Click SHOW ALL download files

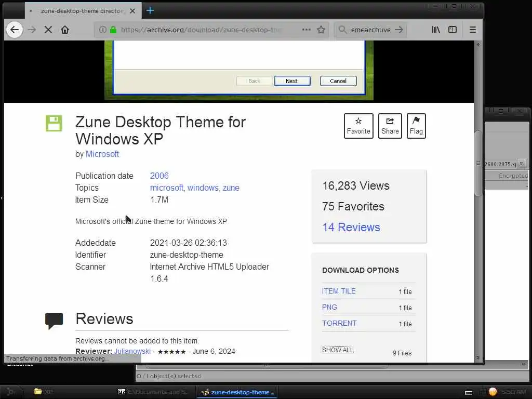tap(338, 350)
